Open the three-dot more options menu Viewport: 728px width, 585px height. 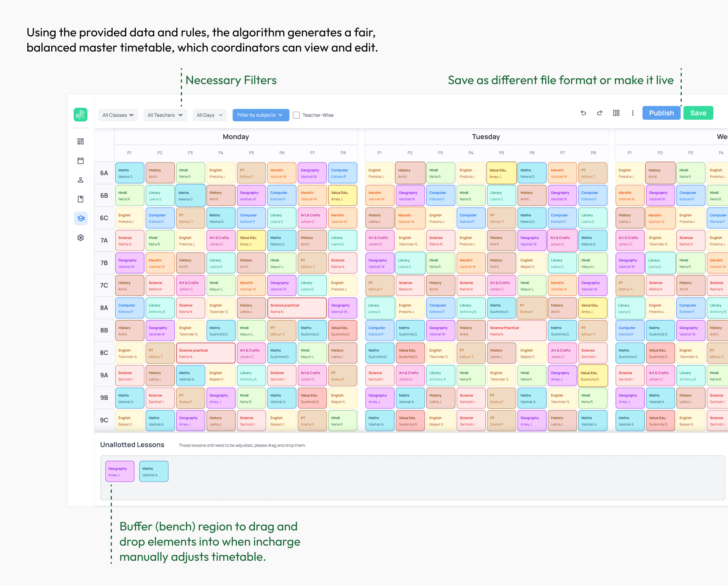[632, 113]
